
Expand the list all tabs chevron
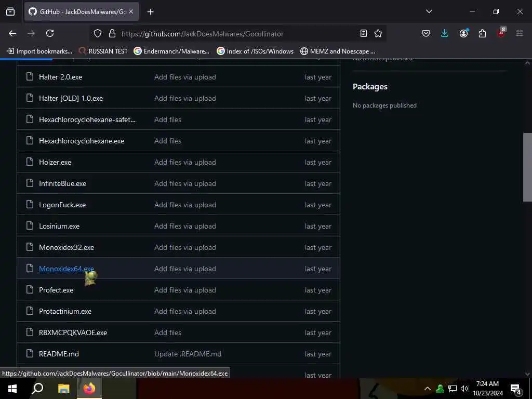coord(429,11)
